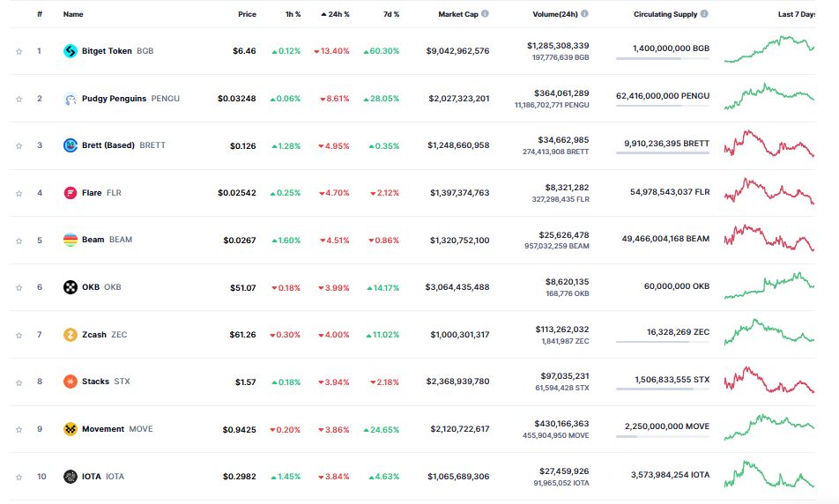
Task: Click Stacks 24h change 3.94%
Action: 334,382
